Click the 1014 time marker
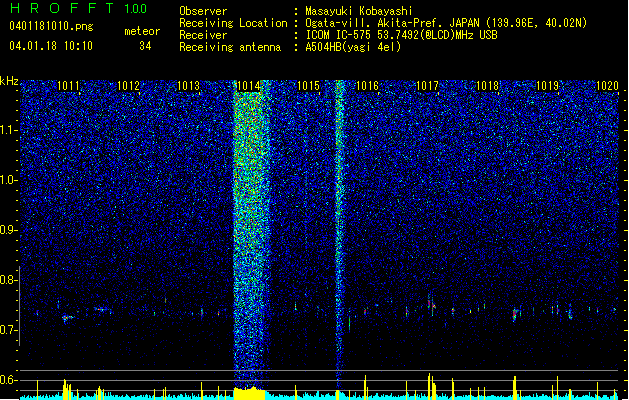 point(249,86)
